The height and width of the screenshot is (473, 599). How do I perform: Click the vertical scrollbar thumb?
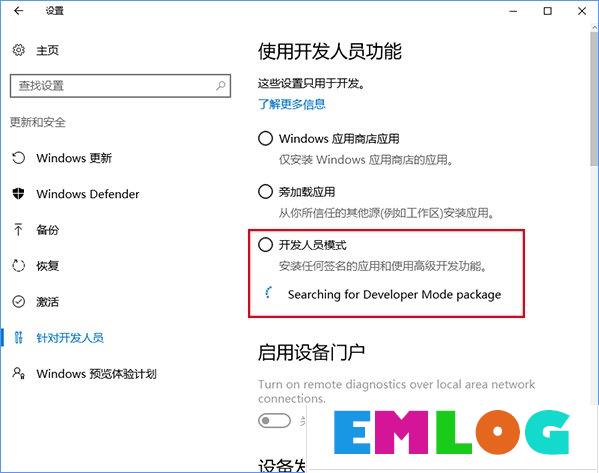594,99
